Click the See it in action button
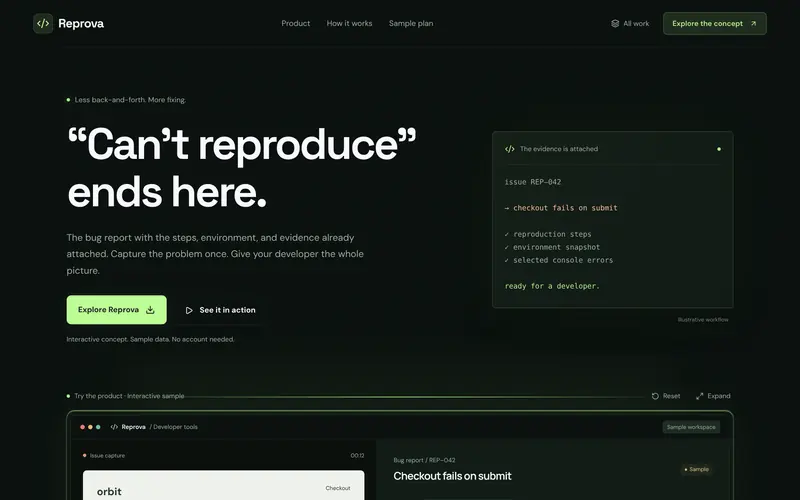Screen dimensions: 800x500 [220, 310]
